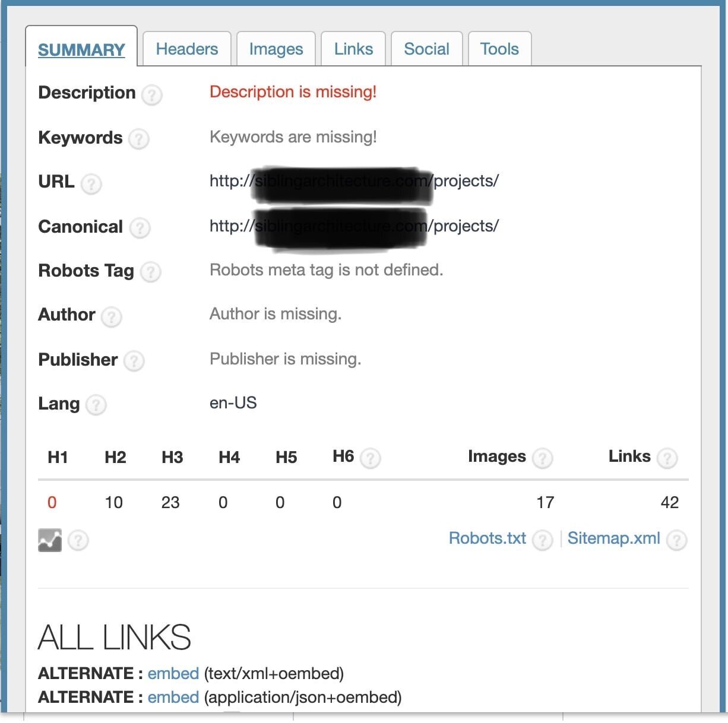
Task: Click the chart graph icon below headings table
Action: pos(50,540)
